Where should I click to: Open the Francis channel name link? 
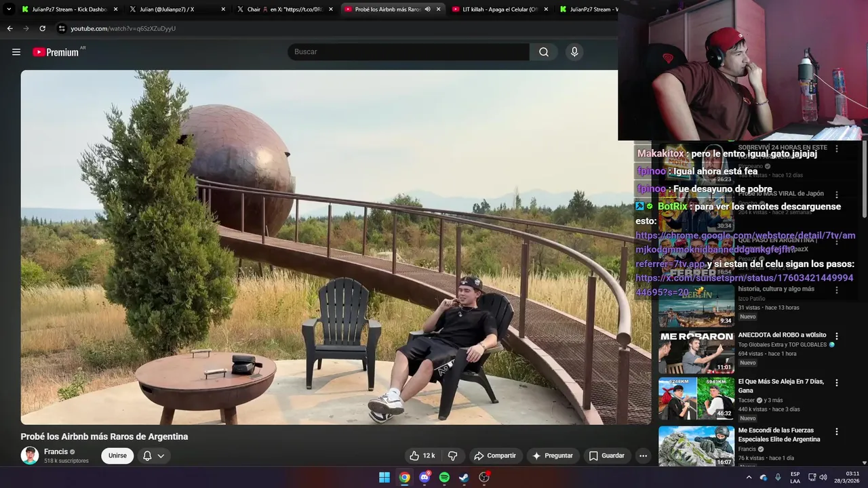(x=56, y=451)
